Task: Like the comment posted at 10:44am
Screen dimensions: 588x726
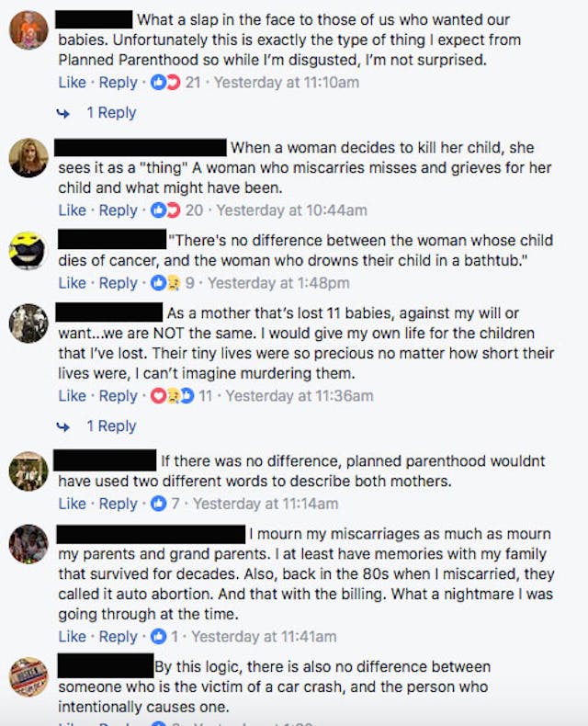Action: (x=72, y=210)
